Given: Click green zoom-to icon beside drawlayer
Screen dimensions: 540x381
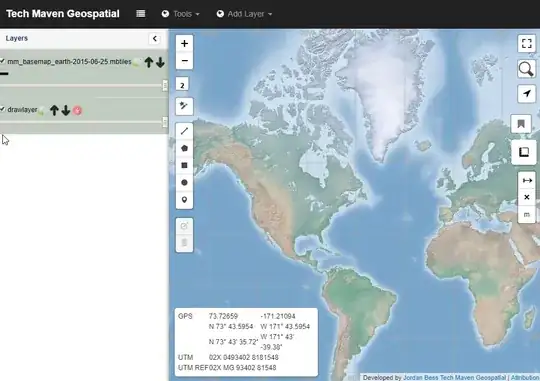Looking at the screenshot, I should point(41,111).
